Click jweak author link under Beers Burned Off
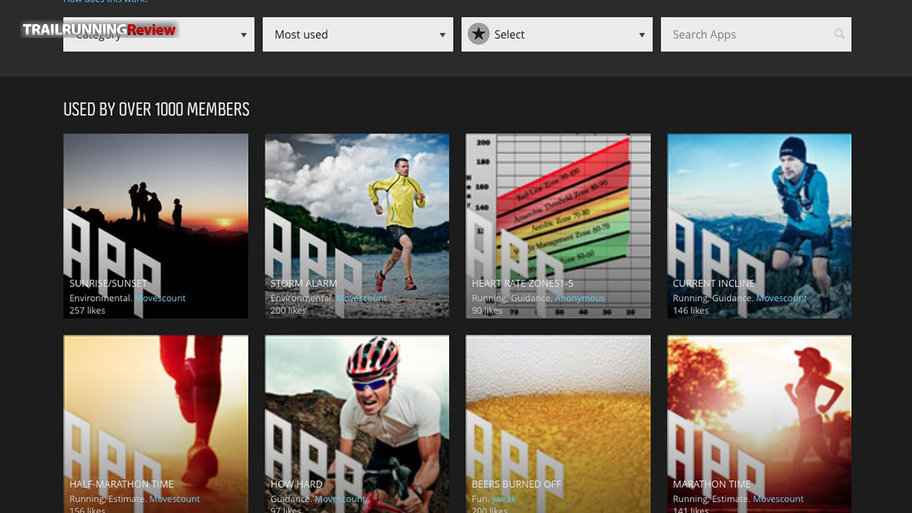This screenshot has width=912, height=513. point(504,498)
